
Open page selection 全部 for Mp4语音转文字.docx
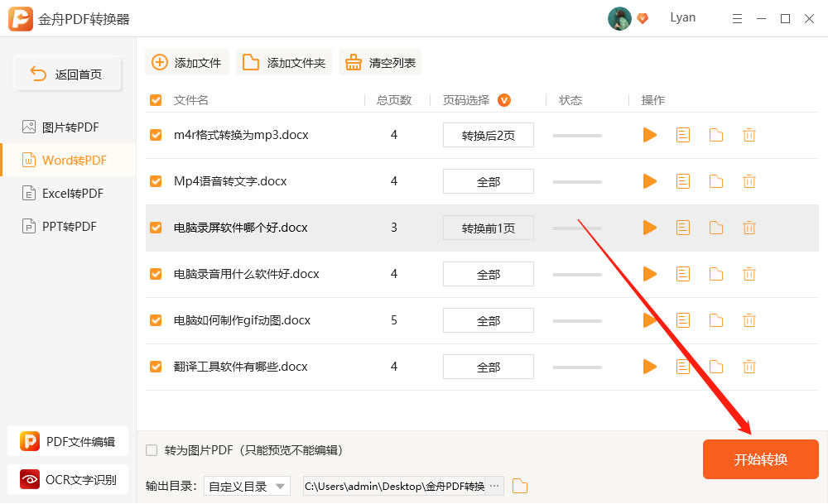coord(488,181)
